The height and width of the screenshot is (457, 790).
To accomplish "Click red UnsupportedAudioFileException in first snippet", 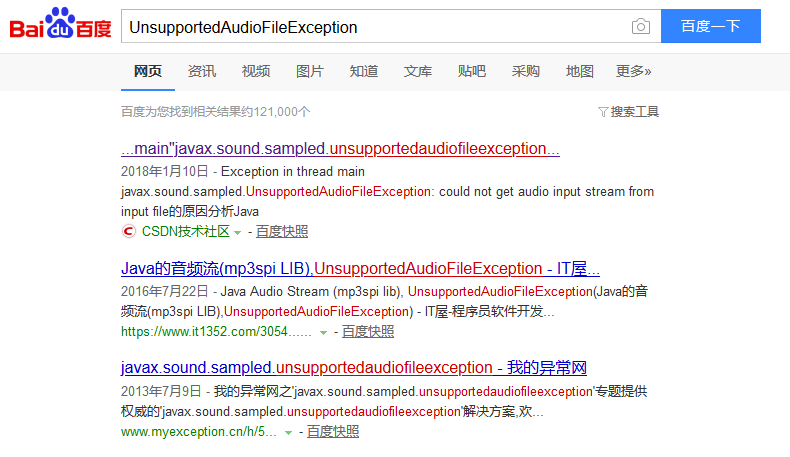I will tap(338, 191).
